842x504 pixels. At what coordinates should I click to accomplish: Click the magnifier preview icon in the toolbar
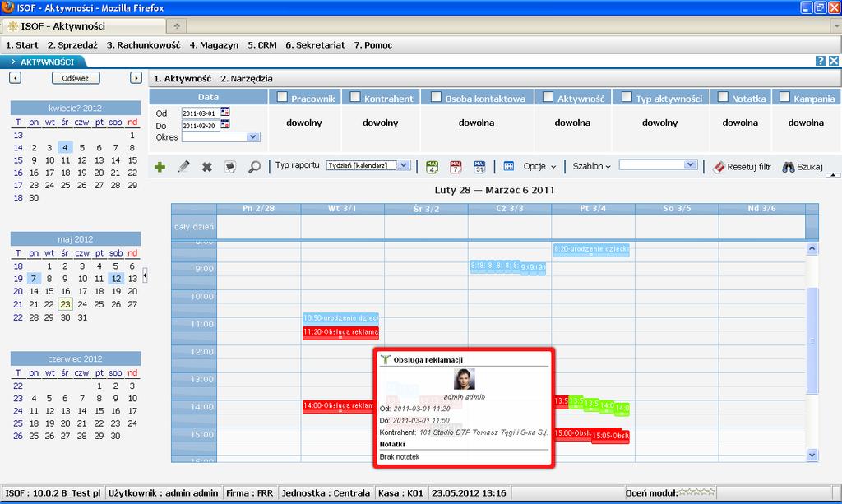[x=255, y=167]
